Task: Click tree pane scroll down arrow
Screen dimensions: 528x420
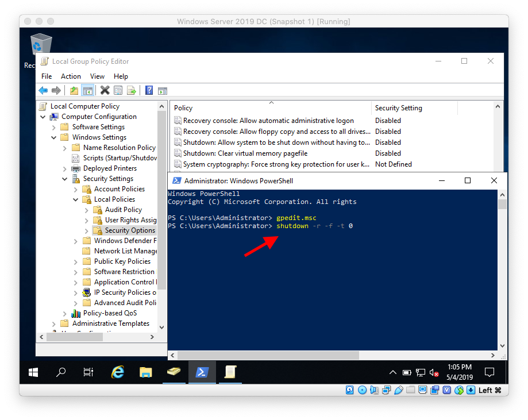Action: 161,327
